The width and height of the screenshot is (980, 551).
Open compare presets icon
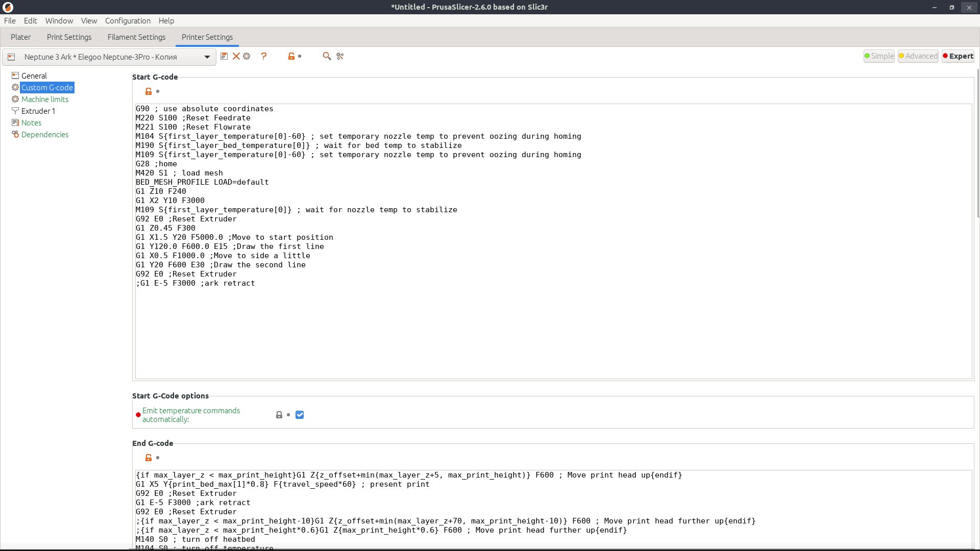(340, 56)
